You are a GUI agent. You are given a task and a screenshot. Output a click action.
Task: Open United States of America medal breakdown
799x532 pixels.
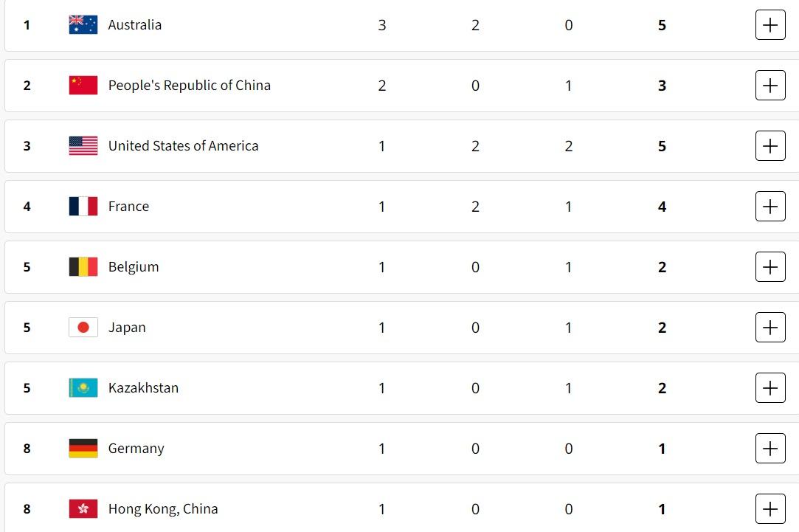point(770,146)
